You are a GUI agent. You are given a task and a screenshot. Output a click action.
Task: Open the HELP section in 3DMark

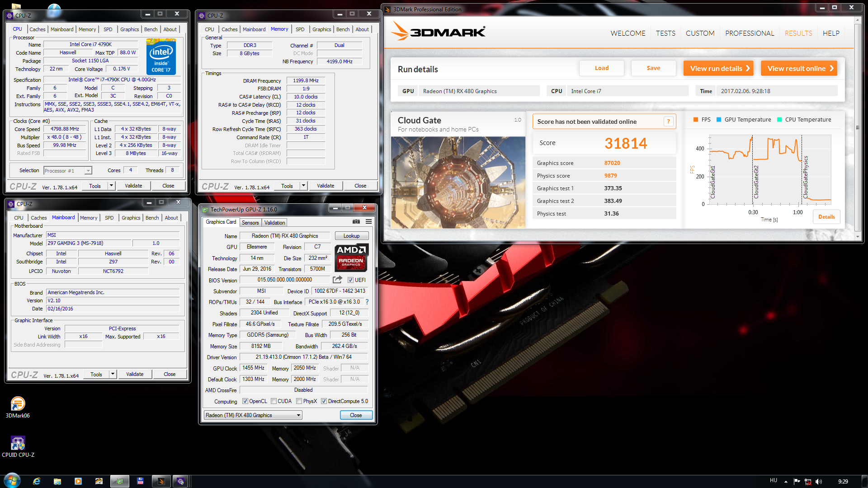(x=831, y=33)
